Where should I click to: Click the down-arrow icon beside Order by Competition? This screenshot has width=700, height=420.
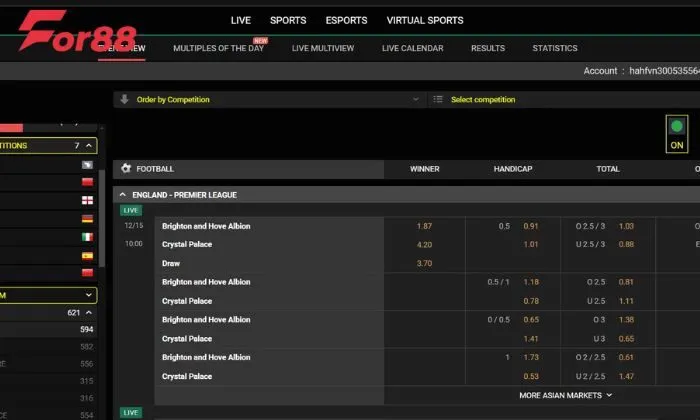125,100
